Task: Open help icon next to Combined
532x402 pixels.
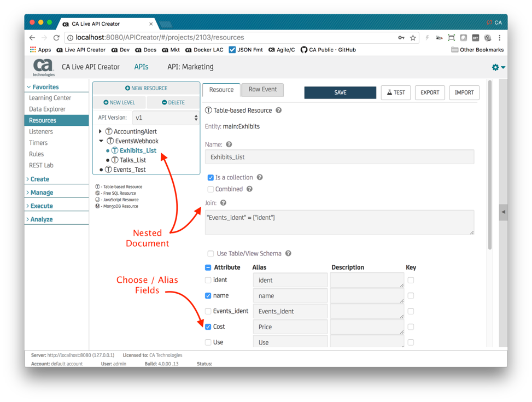Action: [249, 189]
